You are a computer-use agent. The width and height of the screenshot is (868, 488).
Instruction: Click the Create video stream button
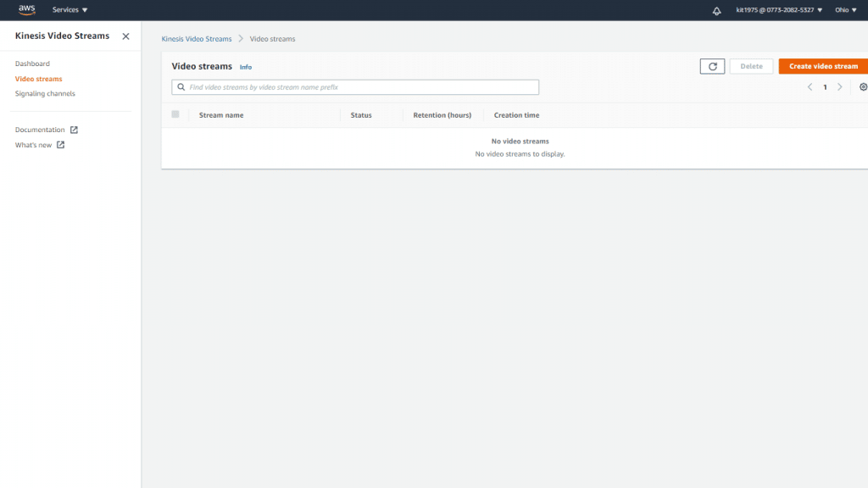click(823, 66)
